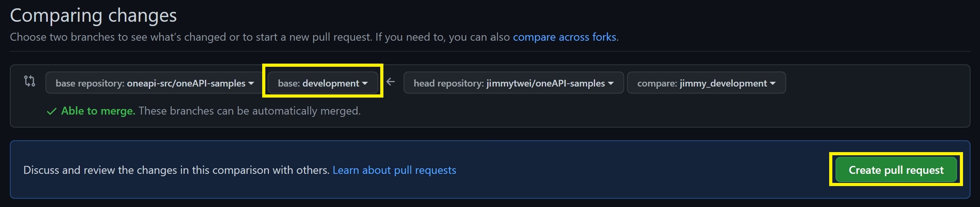
Task: Expand the head repository selector
Action: coord(514,83)
